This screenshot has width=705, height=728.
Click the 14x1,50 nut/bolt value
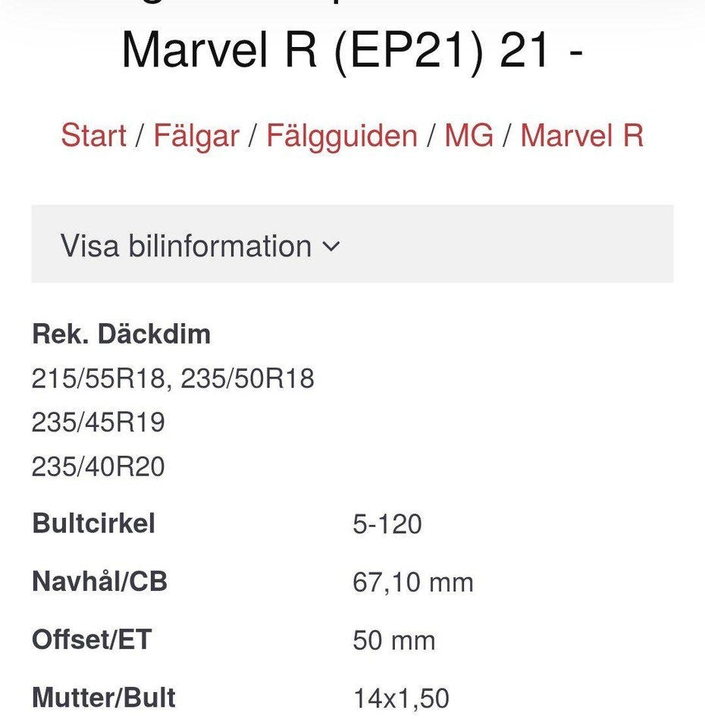[x=401, y=698]
